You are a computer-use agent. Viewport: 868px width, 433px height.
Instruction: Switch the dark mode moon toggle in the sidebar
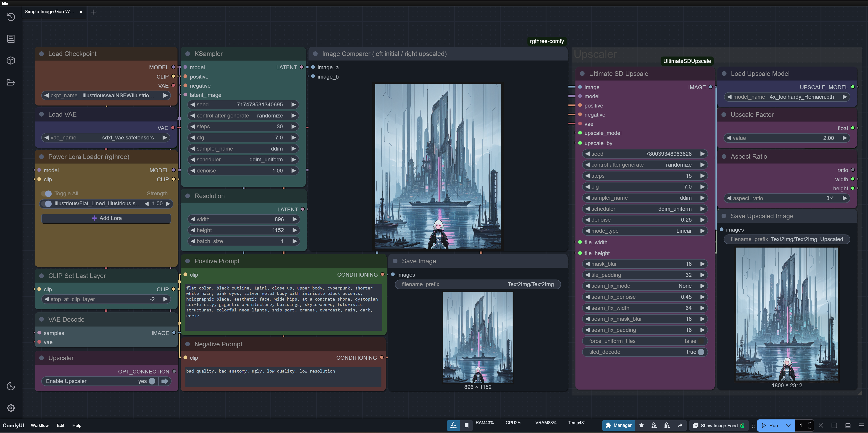pyautogui.click(x=11, y=386)
